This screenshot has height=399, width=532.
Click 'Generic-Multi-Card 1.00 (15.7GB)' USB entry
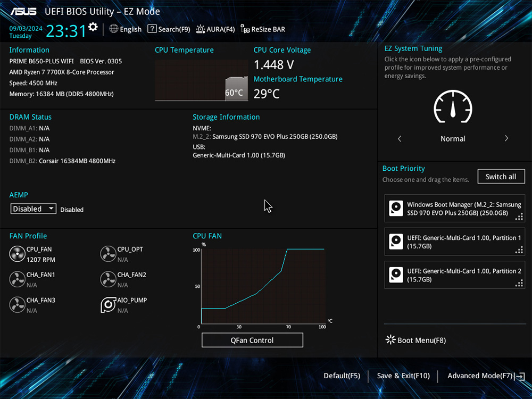point(239,155)
